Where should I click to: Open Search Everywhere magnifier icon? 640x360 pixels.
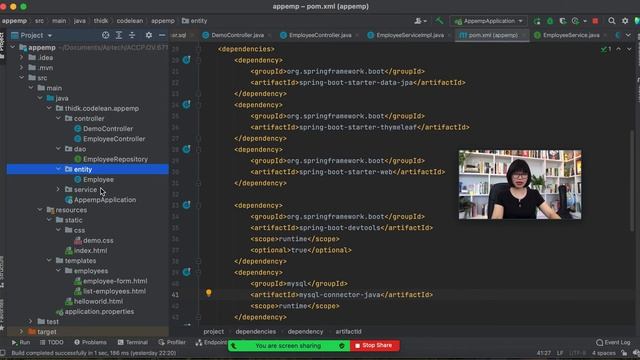click(x=611, y=21)
